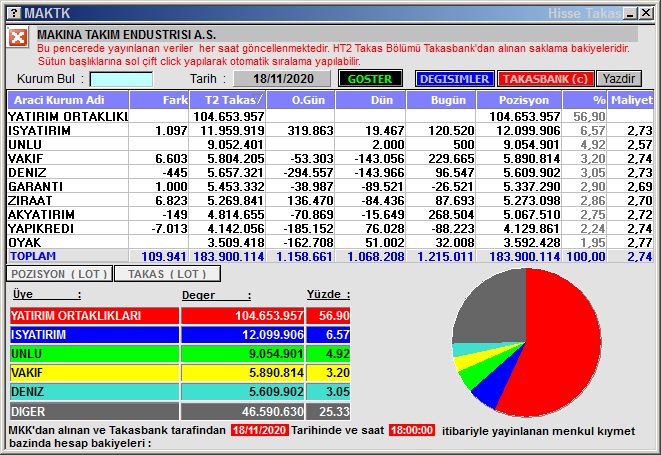Click the Tarih date field 18/11/2020

(282, 79)
